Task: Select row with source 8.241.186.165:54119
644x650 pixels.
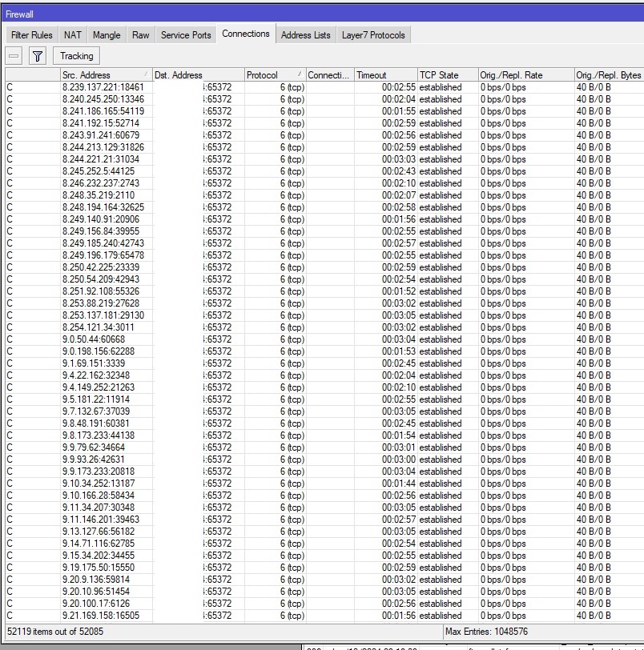Action: [324, 111]
